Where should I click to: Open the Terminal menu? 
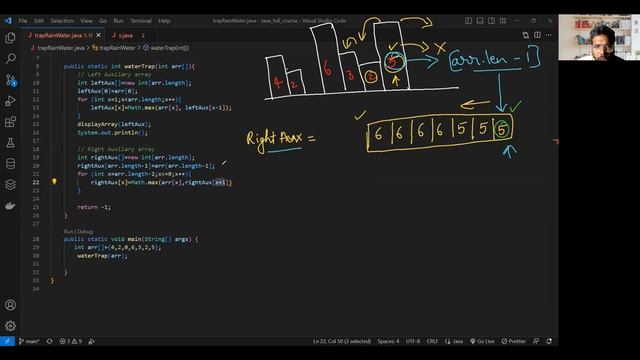141,21
